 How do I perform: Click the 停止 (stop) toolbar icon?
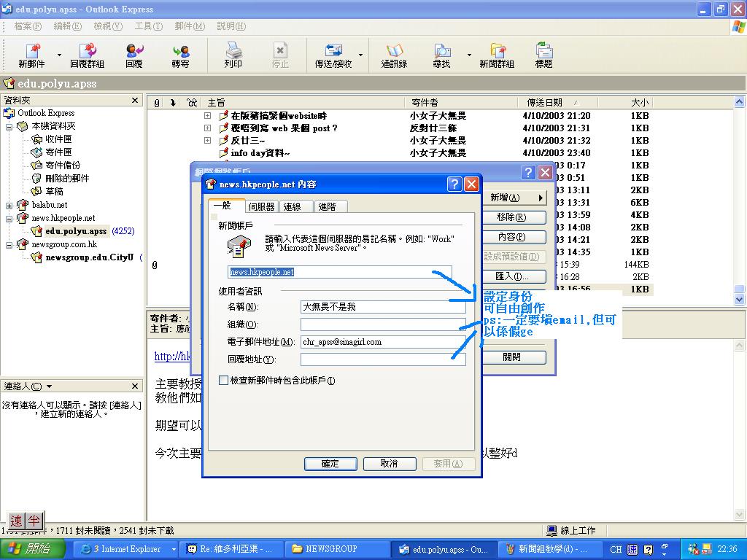click(280, 55)
